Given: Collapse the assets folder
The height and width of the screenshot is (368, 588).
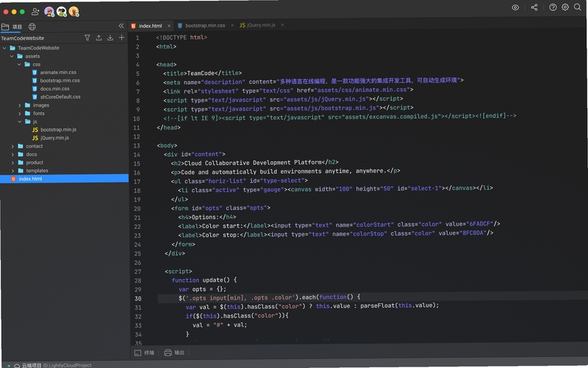Looking at the screenshot, I should (x=12, y=57).
